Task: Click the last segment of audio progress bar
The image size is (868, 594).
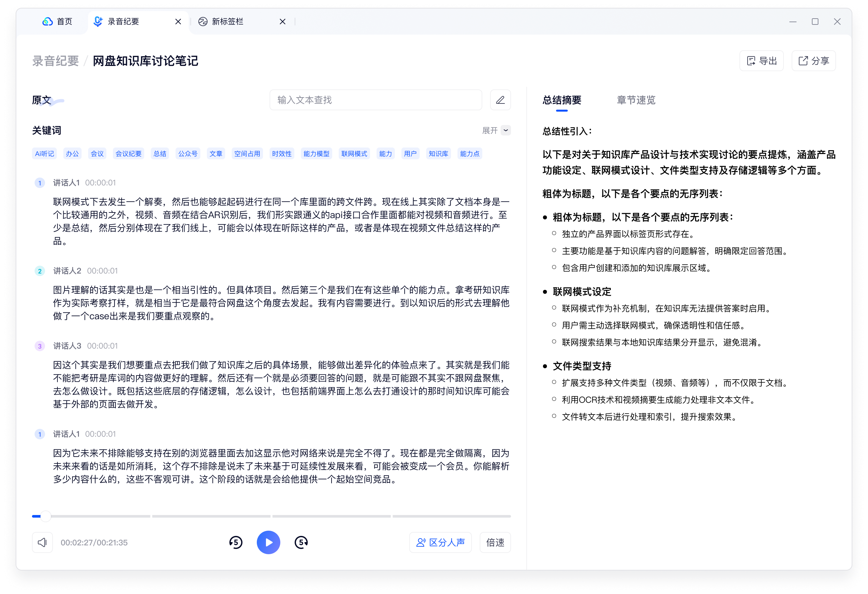Action: pos(452,516)
